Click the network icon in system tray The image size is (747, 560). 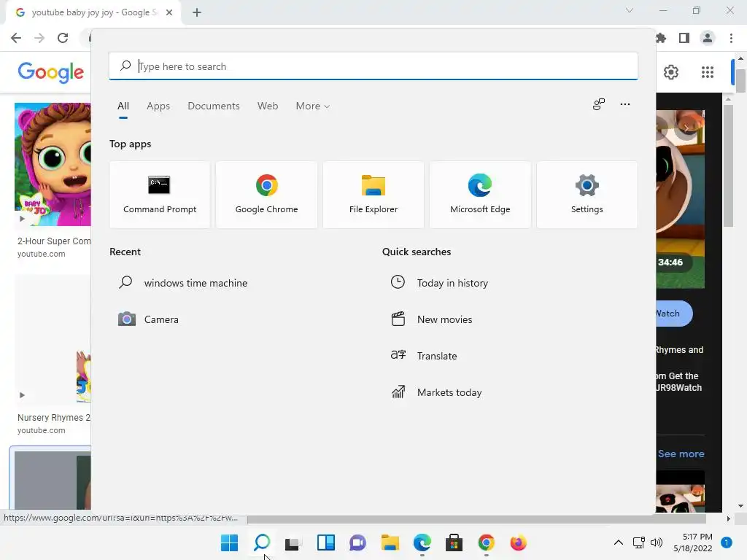(638, 542)
